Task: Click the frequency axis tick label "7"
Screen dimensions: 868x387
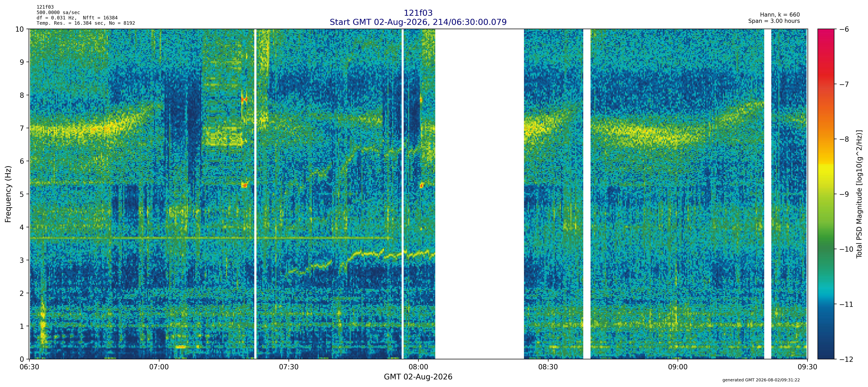Action: point(22,128)
